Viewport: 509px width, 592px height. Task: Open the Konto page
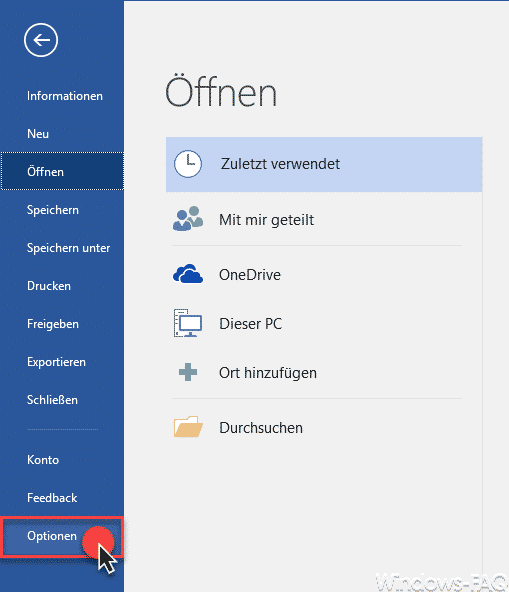click(x=62, y=460)
